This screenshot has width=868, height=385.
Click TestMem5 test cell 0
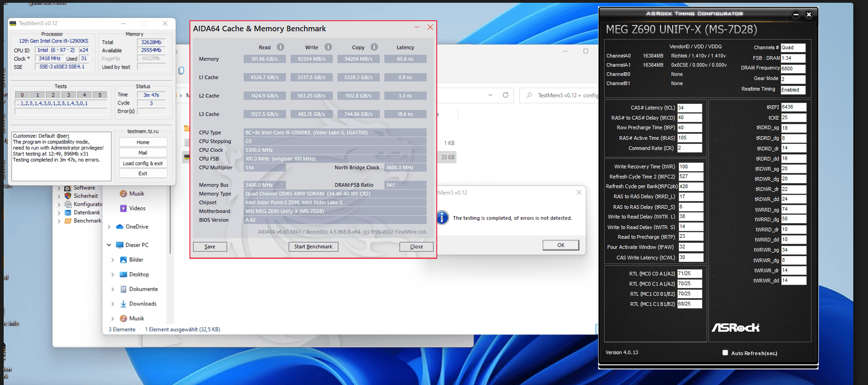(x=23, y=95)
